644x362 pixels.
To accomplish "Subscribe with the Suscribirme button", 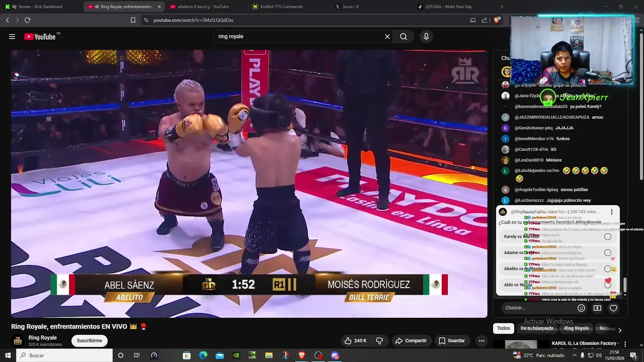I will (x=90, y=341).
